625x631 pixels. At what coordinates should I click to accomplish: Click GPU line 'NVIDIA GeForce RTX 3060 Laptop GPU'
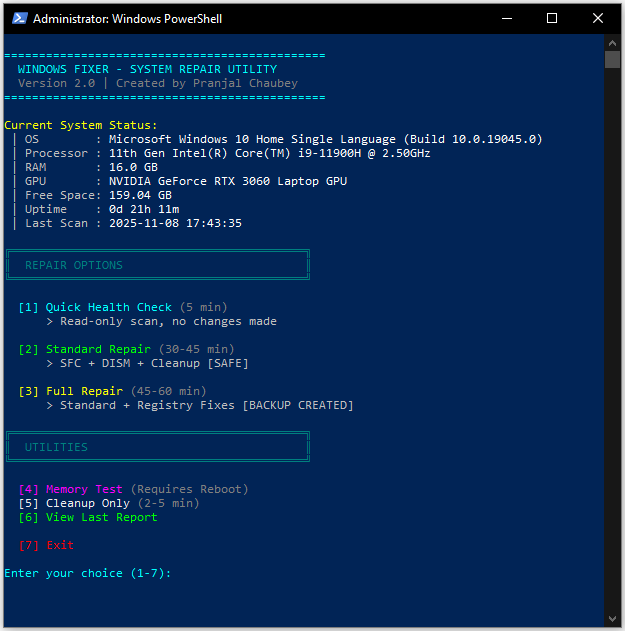coord(186,181)
